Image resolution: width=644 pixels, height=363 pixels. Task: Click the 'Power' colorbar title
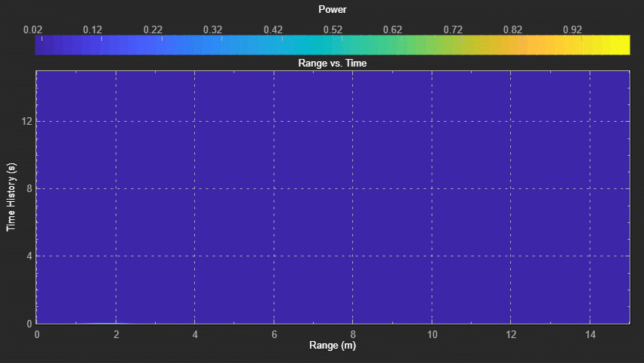tap(333, 10)
